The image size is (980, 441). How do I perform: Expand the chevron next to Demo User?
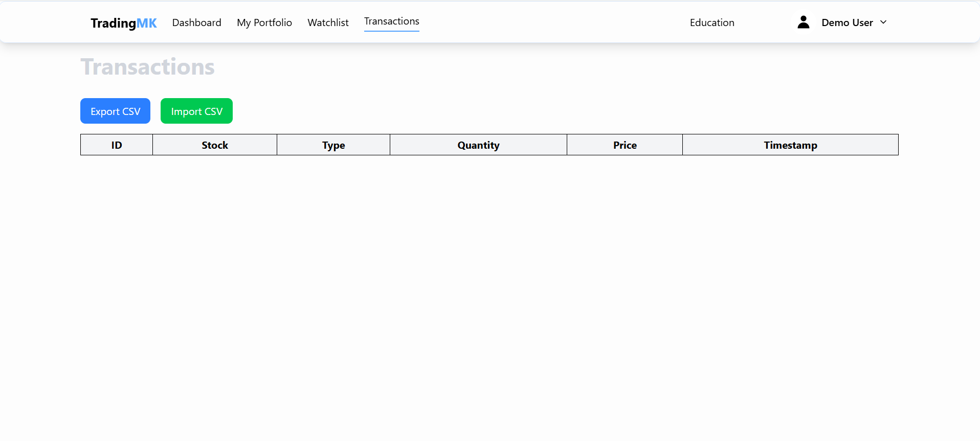(883, 22)
